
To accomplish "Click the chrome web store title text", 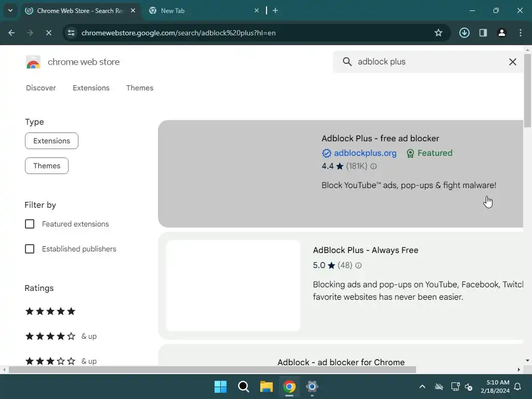I will [x=84, y=62].
